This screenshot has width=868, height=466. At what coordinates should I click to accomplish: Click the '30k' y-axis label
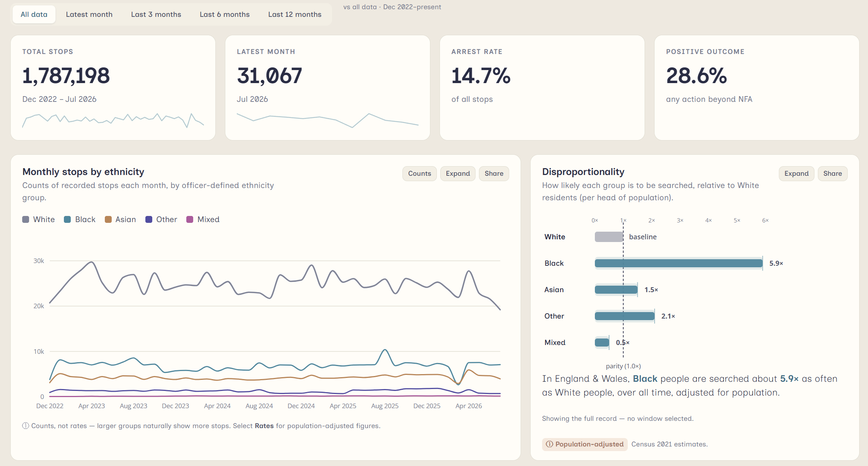[39, 261]
